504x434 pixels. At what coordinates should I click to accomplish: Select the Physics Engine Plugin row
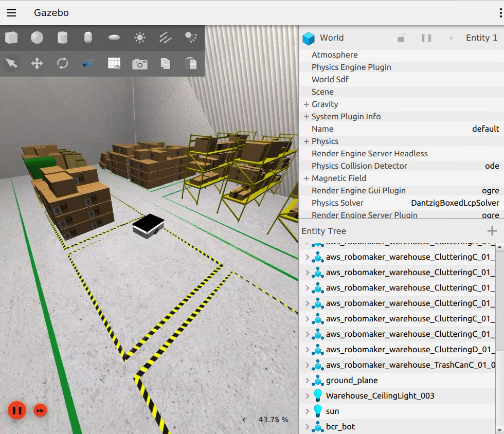point(401,67)
